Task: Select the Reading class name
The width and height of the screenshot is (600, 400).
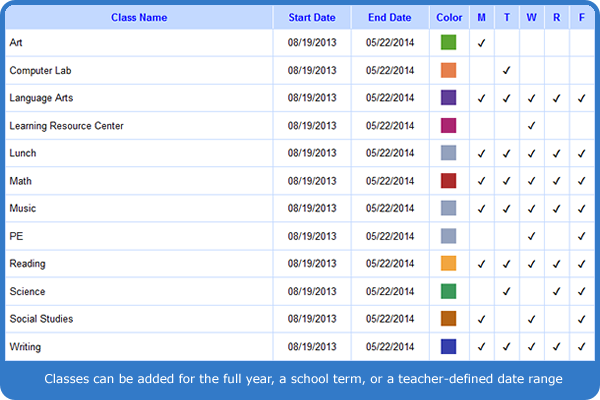Action: pos(27,264)
